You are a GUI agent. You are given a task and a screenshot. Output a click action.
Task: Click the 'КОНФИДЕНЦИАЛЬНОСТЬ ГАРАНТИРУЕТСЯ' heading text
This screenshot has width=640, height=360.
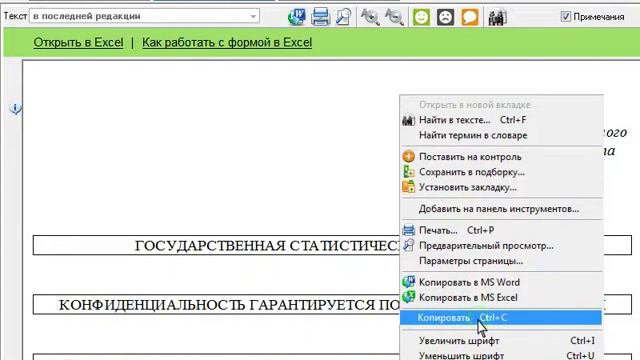pos(229,305)
